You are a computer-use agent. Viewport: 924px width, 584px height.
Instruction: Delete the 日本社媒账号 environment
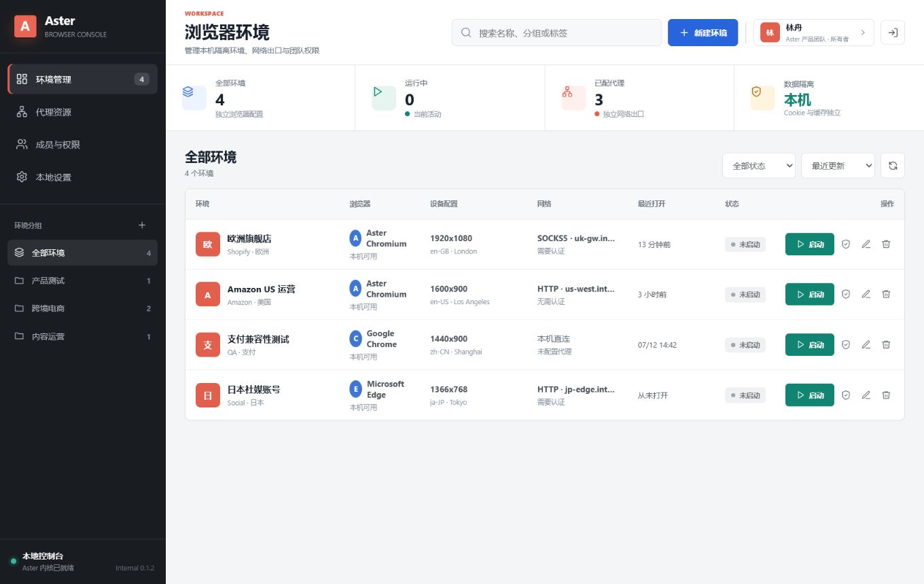click(x=886, y=395)
